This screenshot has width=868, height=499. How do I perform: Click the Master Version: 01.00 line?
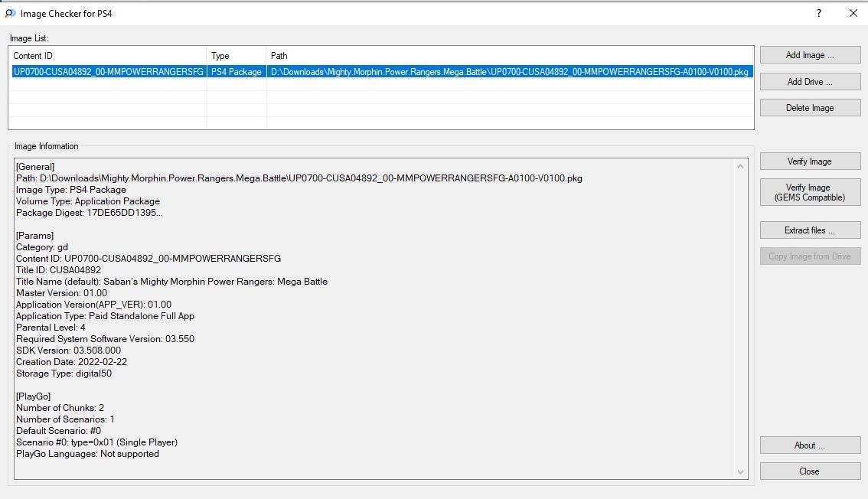61,293
